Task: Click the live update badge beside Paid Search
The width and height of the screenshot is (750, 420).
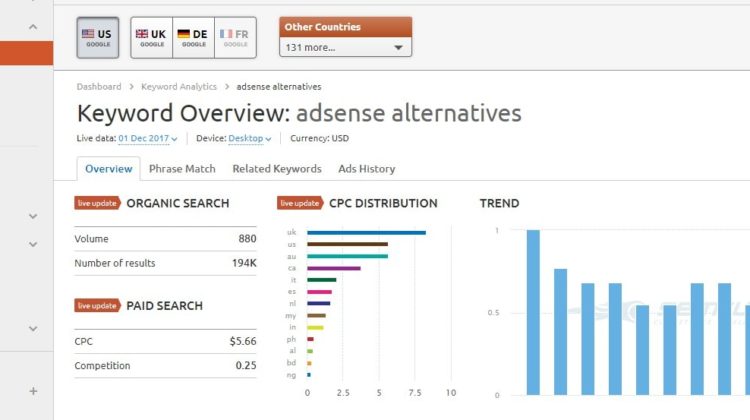Action: pos(97,306)
